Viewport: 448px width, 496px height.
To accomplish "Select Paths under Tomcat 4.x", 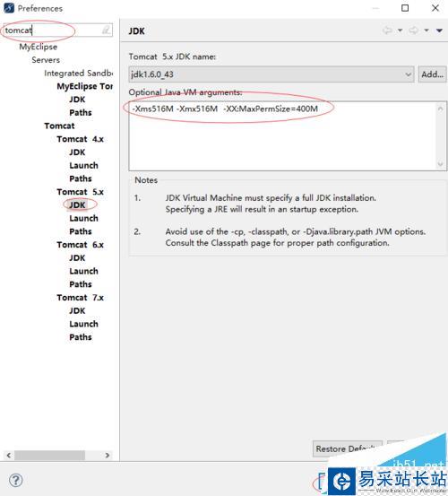I will tap(81, 178).
